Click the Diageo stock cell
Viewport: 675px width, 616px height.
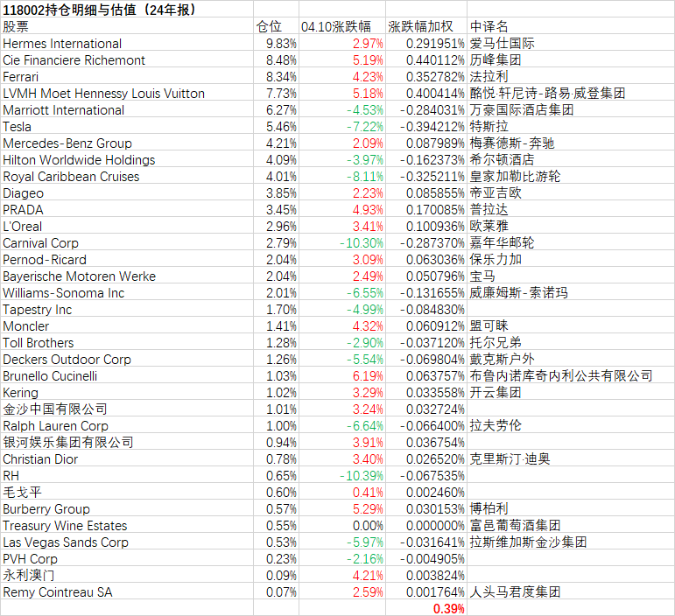[127, 192]
